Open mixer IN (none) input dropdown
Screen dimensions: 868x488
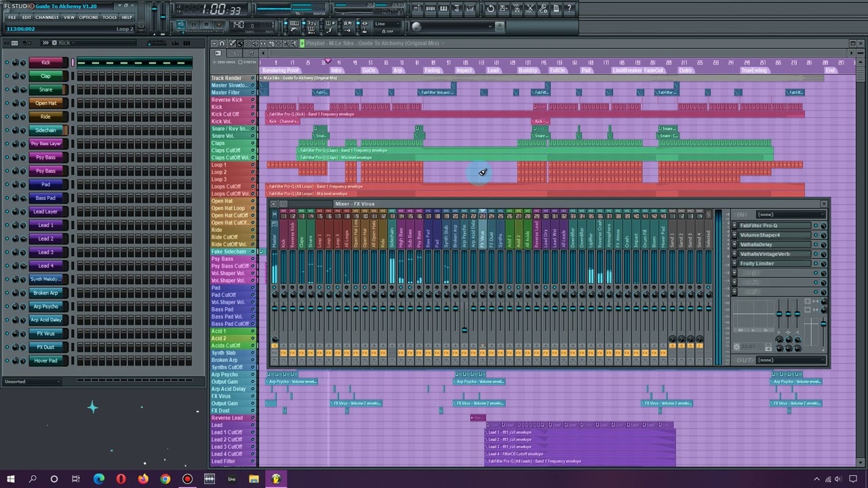tap(791, 214)
